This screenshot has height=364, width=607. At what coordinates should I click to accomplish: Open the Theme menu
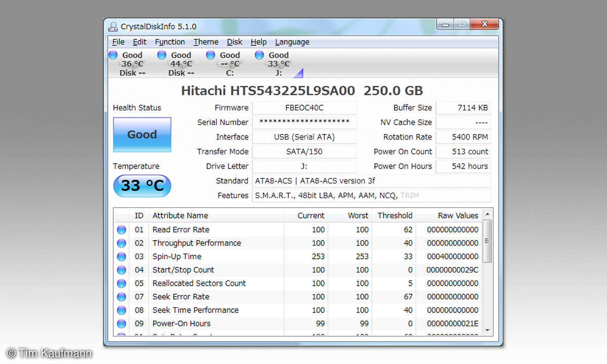tap(206, 42)
